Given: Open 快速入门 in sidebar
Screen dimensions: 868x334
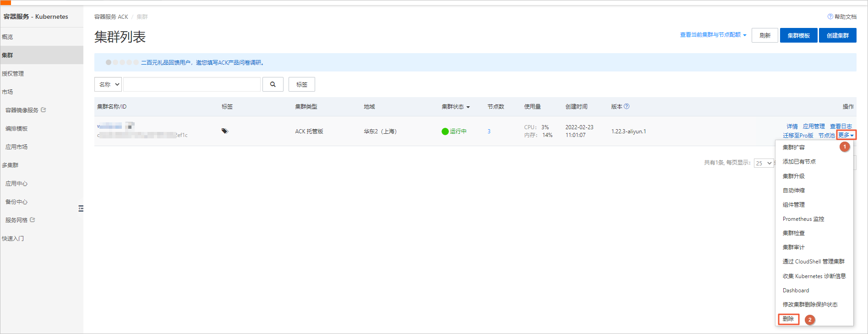Looking at the screenshot, I should [x=13, y=238].
